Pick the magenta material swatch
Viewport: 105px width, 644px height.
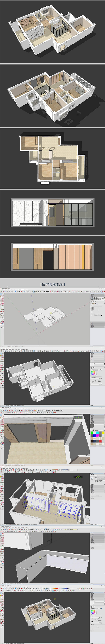click(x=97, y=436)
